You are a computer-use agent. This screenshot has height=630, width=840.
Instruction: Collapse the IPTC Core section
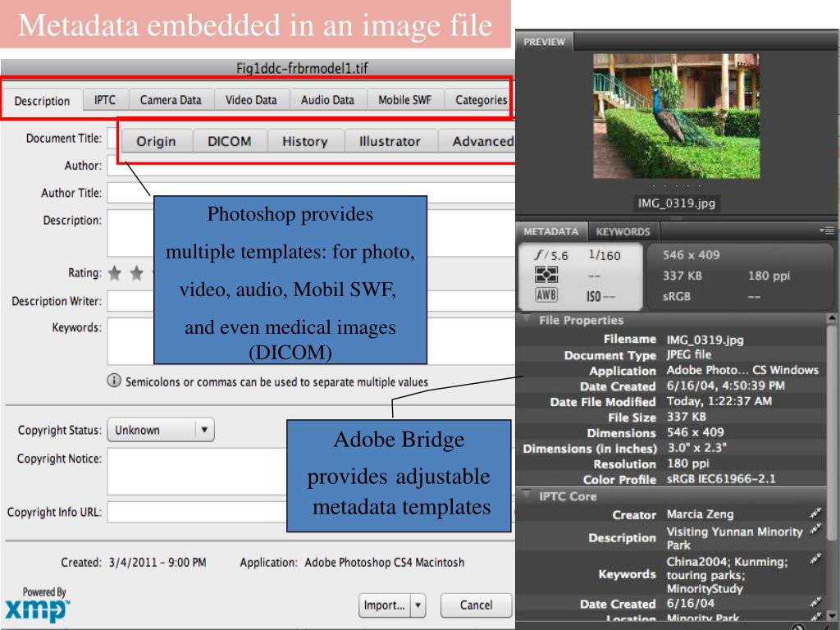click(527, 494)
